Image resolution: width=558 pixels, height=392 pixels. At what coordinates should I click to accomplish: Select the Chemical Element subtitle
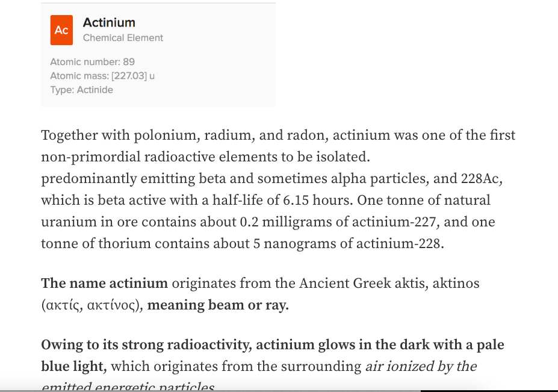[123, 38]
